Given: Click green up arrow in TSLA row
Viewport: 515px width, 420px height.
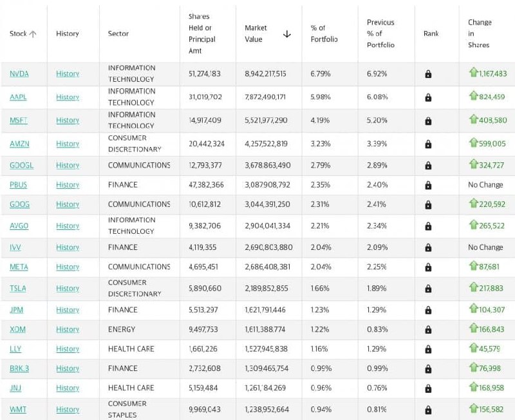Looking at the screenshot, I should pyautogui.click(x=473, y=287).
